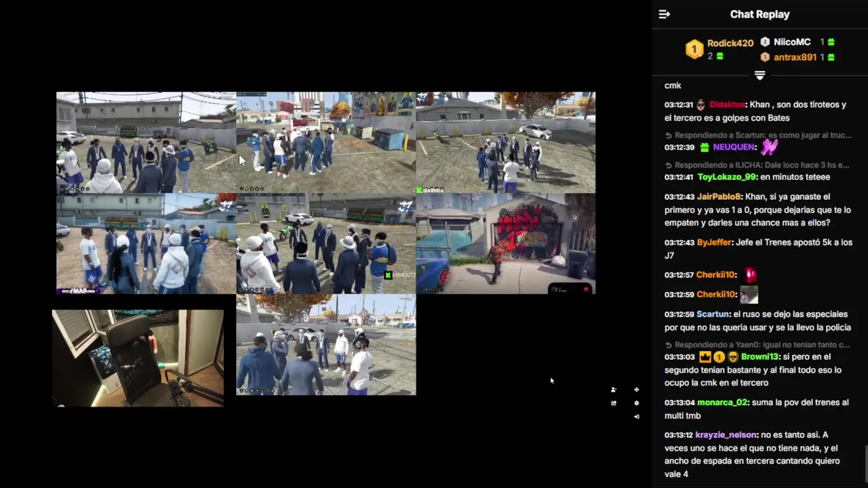This screenshot has width=868, height=488.
Task: Click the reply arrow before 'Respondiendo a Scartun'
Action: coord(668,136)
